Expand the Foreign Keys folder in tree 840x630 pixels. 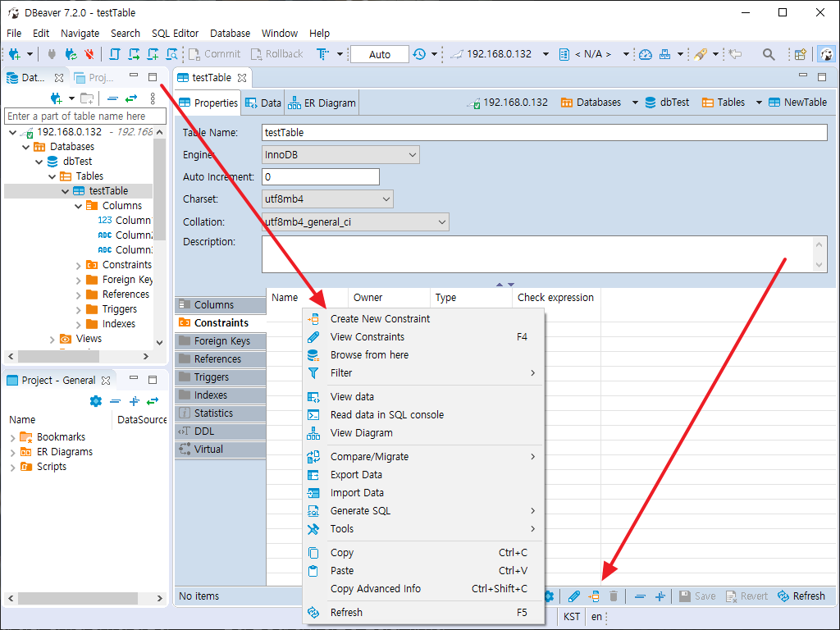point(79,280)
